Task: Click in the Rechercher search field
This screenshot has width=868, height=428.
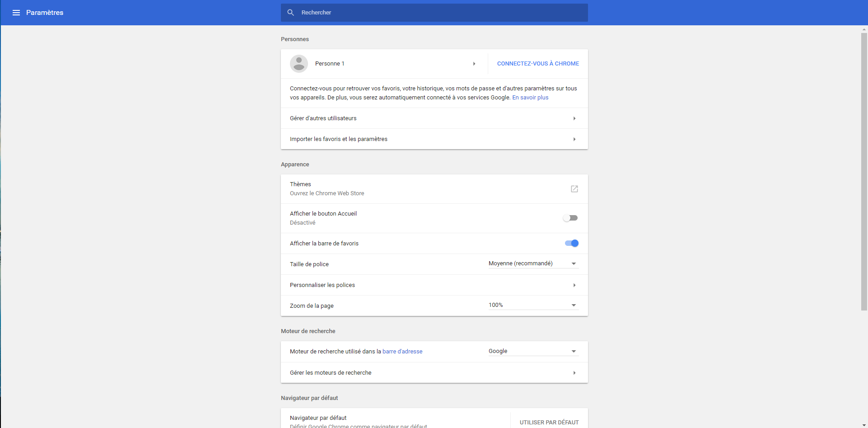Action: click(x=434, y=13)
